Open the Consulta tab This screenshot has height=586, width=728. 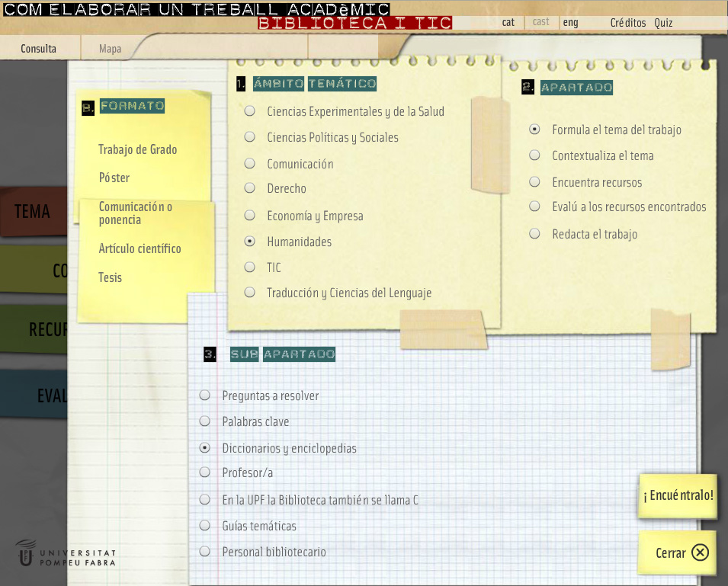pyautogui.click(x=39, y=48)
